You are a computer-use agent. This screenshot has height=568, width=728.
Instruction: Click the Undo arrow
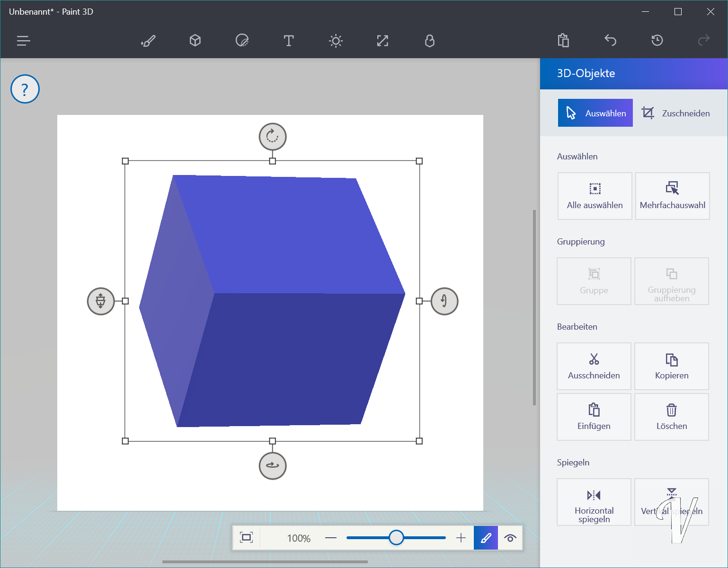610,41
